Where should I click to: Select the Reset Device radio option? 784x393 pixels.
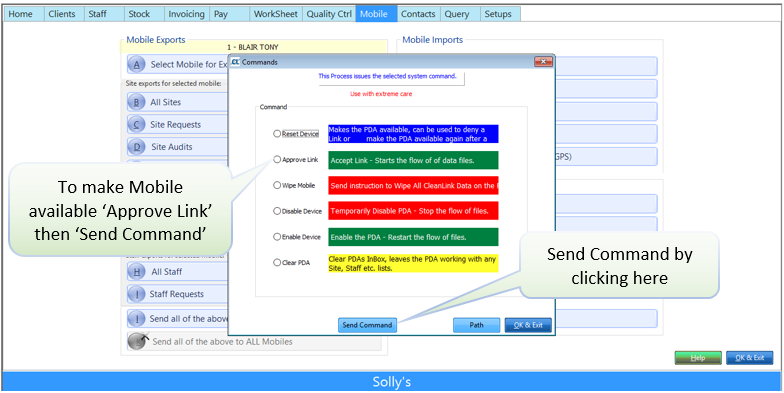click(276, 134)
